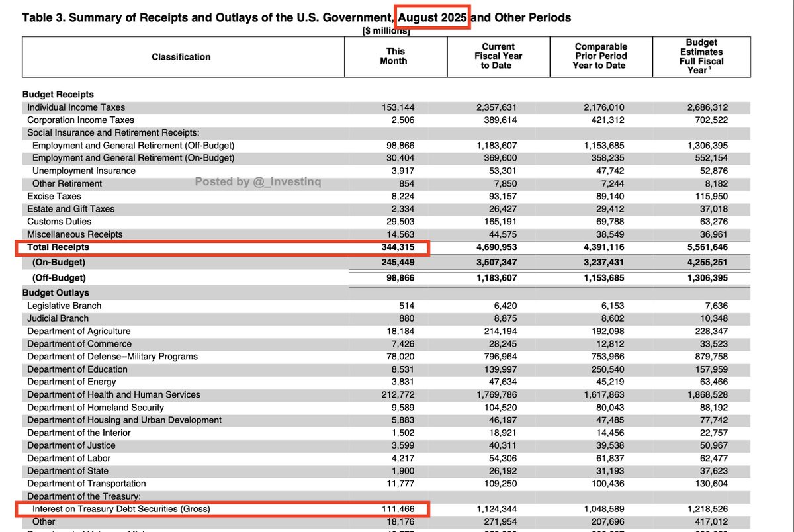Click the Budget Receipts section heading
Screen dimensions: 794x532
click(58, 95)
